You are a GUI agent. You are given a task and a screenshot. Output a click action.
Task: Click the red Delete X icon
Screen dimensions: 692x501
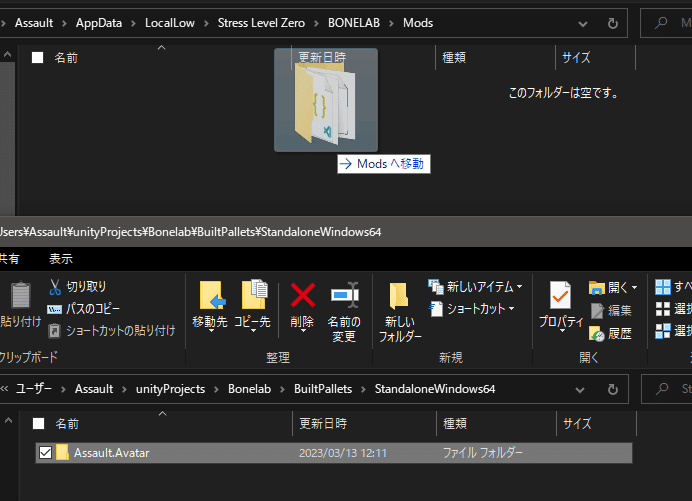(x=303, y=295)
